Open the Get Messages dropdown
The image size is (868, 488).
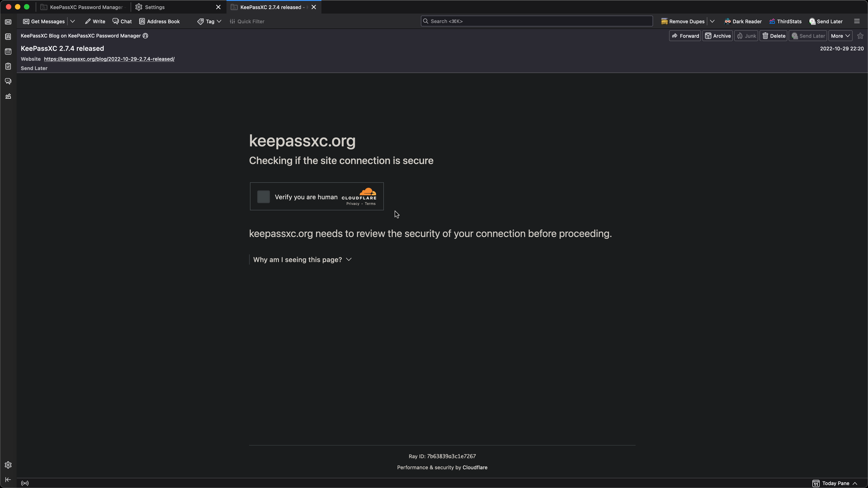(x=73, y=21)
